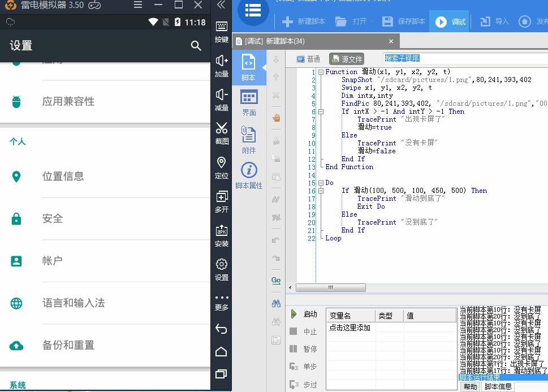The image size is (548, 392).
Task: Switch to 源文件 (Source) view mode
Action: point(347,59)
